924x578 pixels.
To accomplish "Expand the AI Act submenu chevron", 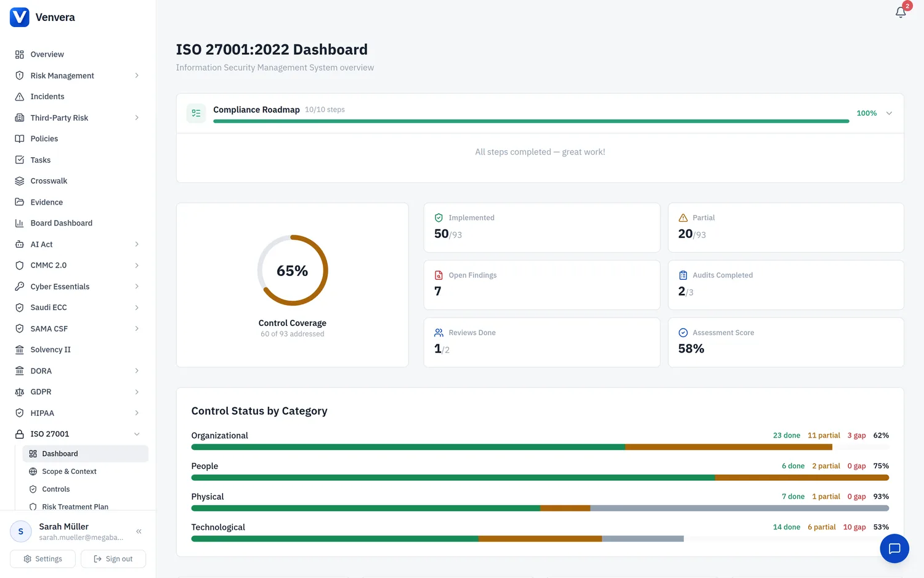I will pyautogui.click(x=137, y=244).
